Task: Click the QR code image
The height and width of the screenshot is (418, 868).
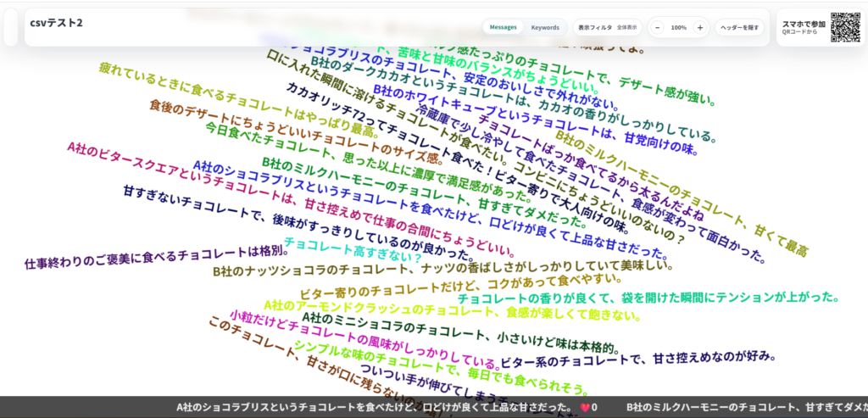Action: click(x=845, y=27)
